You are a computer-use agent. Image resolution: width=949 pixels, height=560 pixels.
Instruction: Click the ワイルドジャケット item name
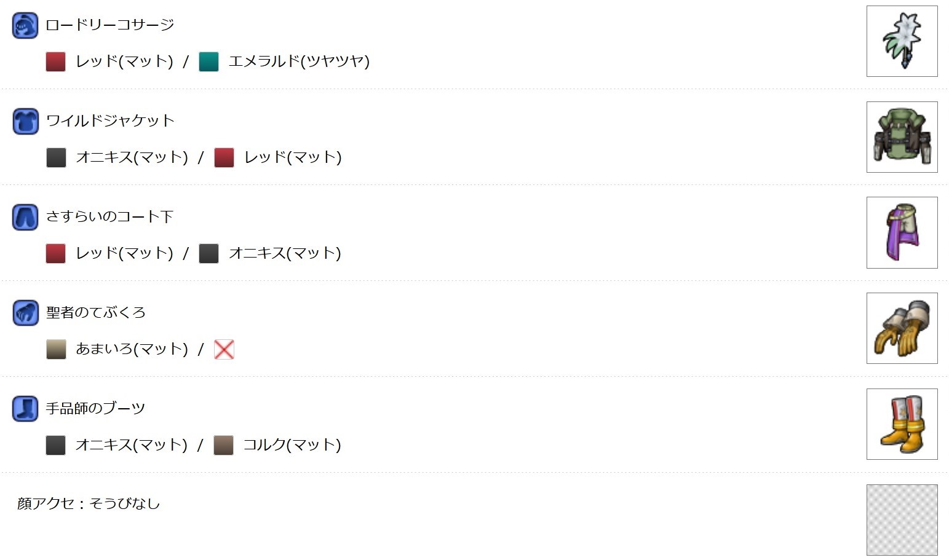point(111,121)
